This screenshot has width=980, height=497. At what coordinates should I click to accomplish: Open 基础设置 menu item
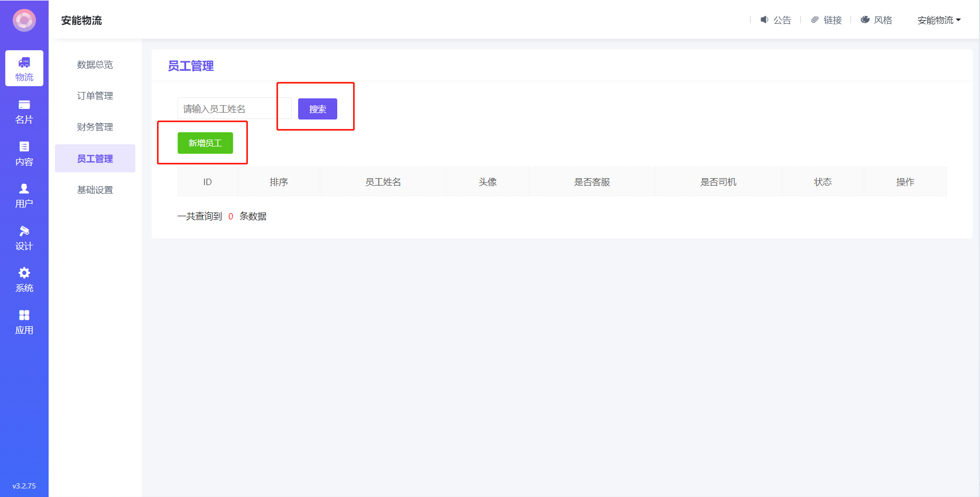point(95,190)
